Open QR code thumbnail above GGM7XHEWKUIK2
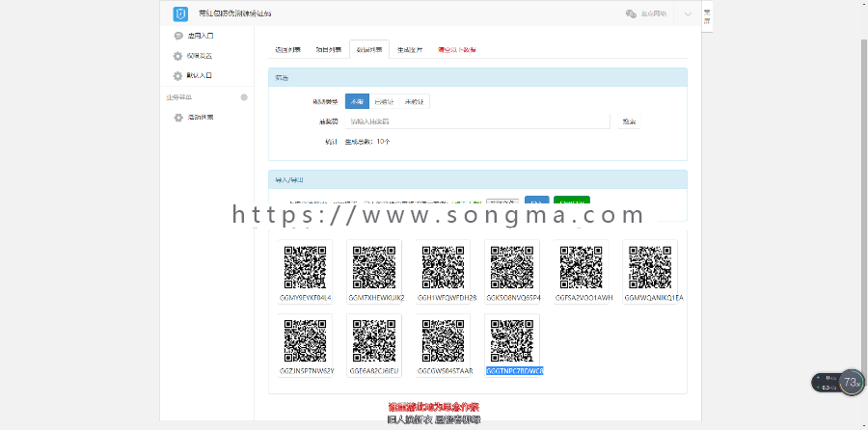Screen dimensions: 868x430 [x=374, y=267]
